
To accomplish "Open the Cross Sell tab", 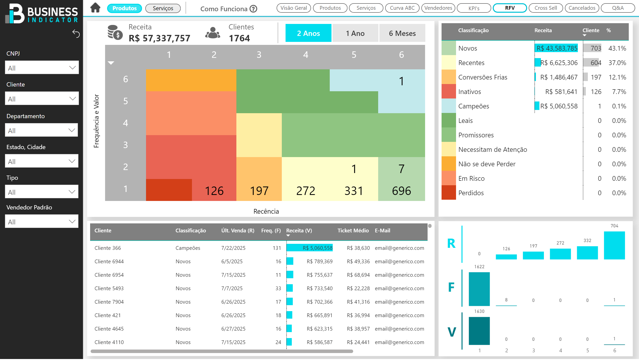I will (x=545, y=8).
